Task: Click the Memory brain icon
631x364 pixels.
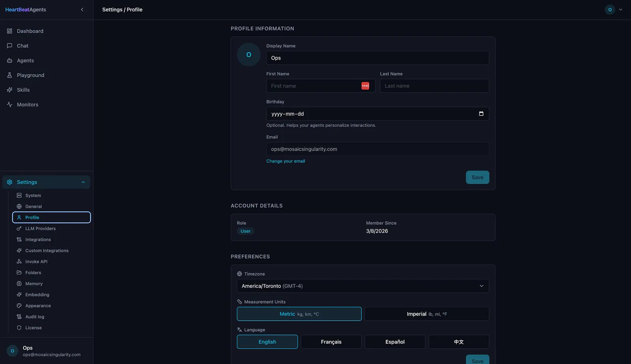Action: tap(19, 284)
